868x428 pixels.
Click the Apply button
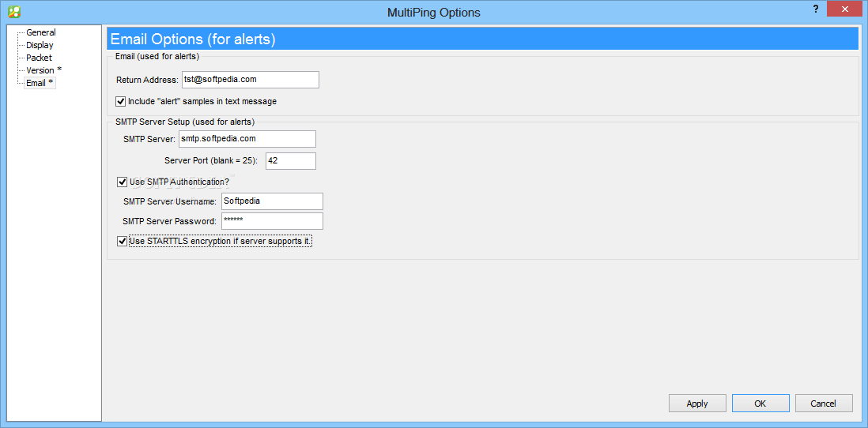[x=697, y=403]
